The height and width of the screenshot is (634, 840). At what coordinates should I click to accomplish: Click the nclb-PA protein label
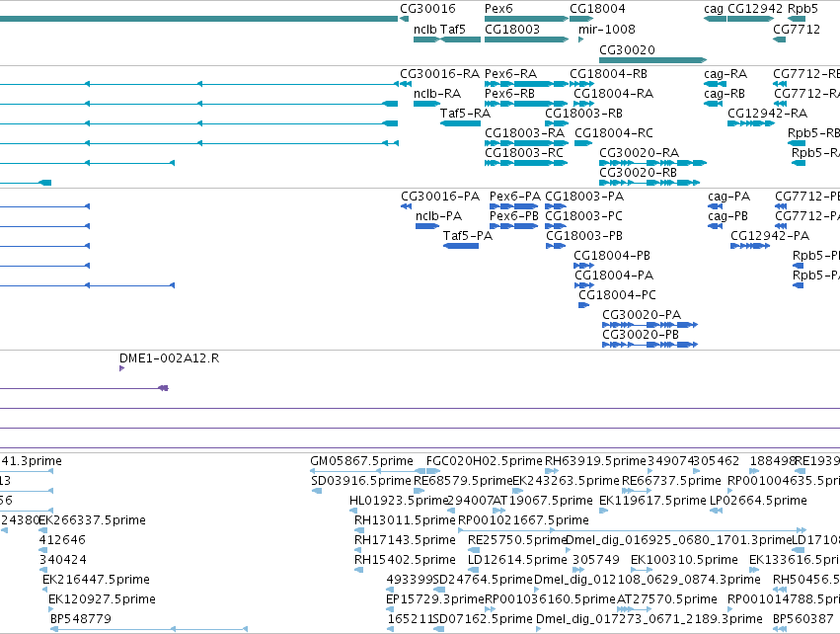pos(438,216)
